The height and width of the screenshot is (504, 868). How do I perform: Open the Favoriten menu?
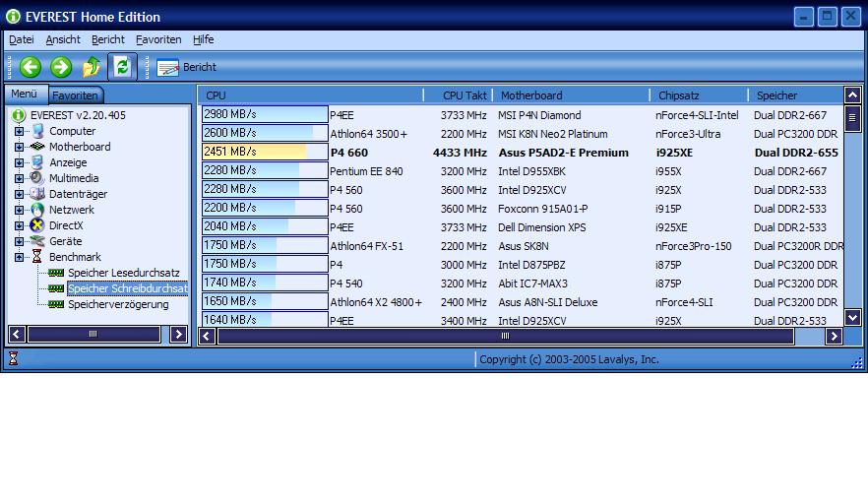[x=158, y=39]
